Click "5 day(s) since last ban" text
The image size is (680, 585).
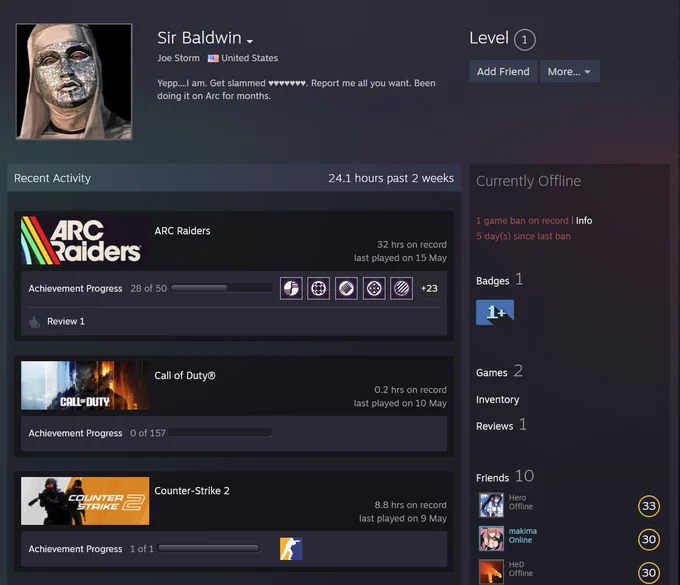[523, 236]
